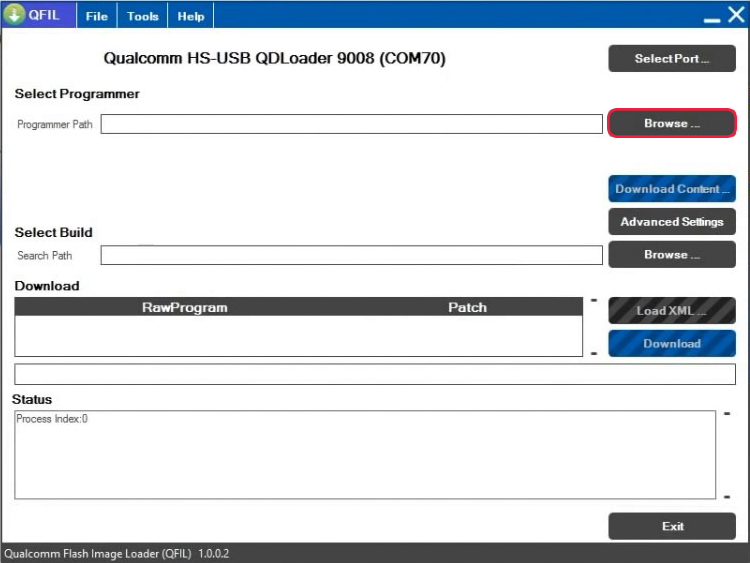The height and width of the screenshot is (563, 750).
Task: Open the File menu
Action: [x=96, y=16]
